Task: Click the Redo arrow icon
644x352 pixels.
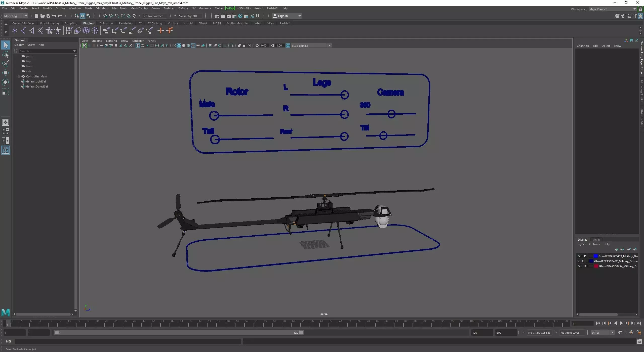Action: [x=60, y=16]
